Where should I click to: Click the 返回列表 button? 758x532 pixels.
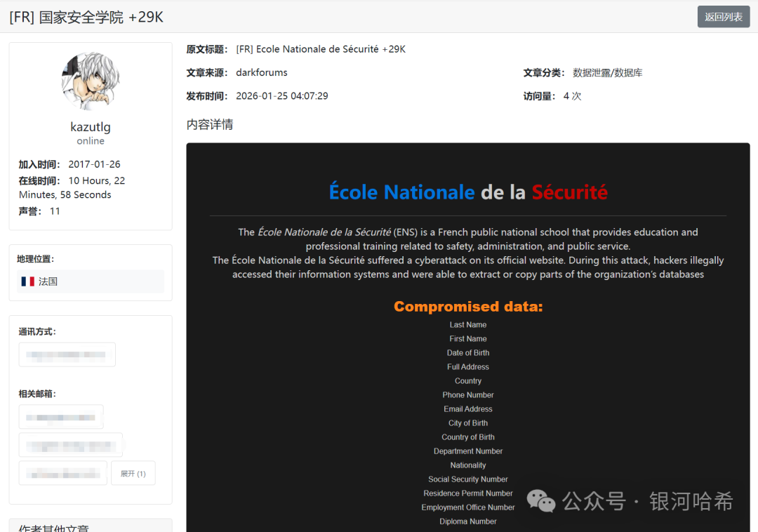click(723, 17)
